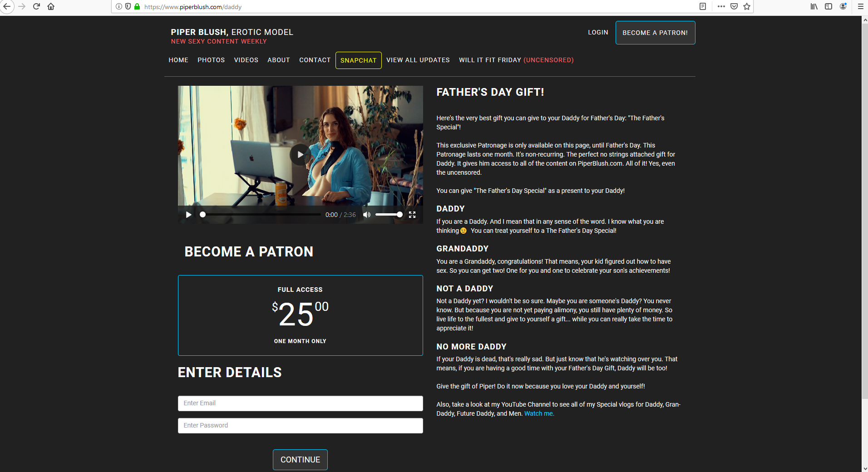The image size is (868, 472).
Task: Click the NOT A DADDY heading
Action: (465, 289)
